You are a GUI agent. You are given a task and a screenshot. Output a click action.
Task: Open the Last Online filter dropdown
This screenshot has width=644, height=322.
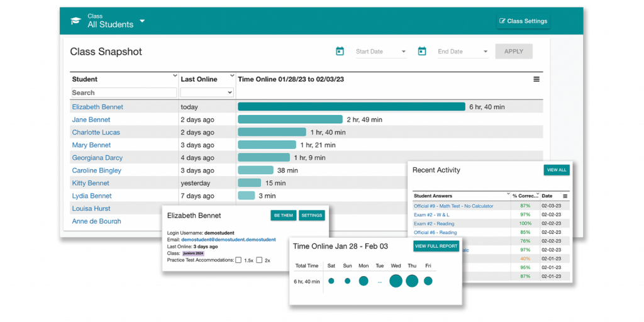tap(207, 92)
